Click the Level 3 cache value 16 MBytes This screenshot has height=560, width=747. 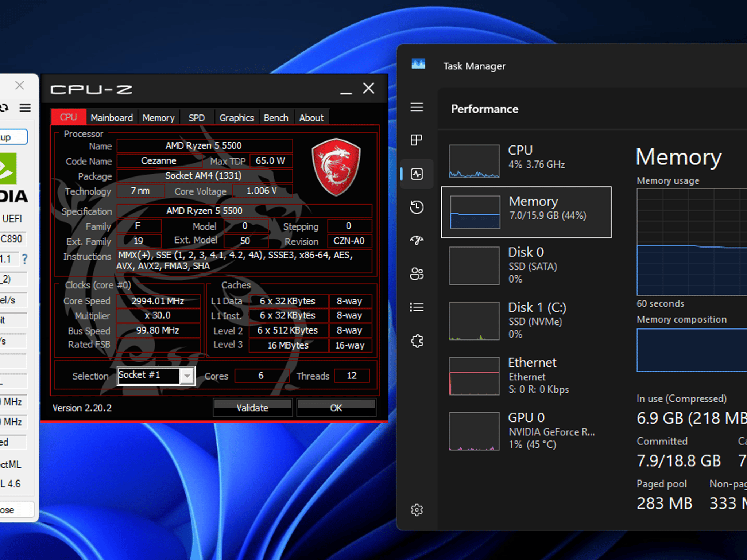coord(289,345)
